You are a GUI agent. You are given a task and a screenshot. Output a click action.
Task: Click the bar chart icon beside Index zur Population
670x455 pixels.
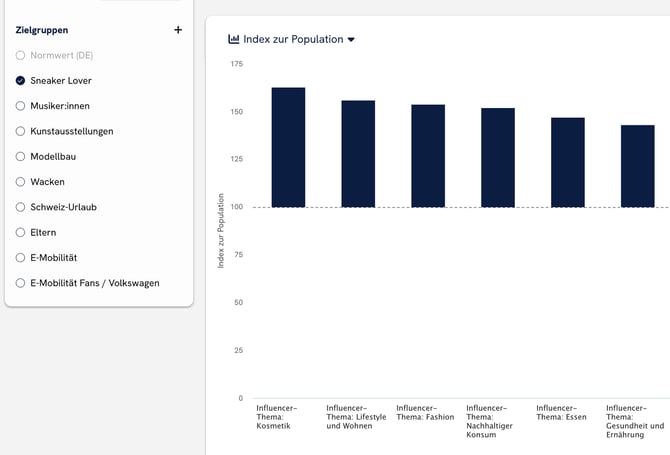[x=234, y=40]
